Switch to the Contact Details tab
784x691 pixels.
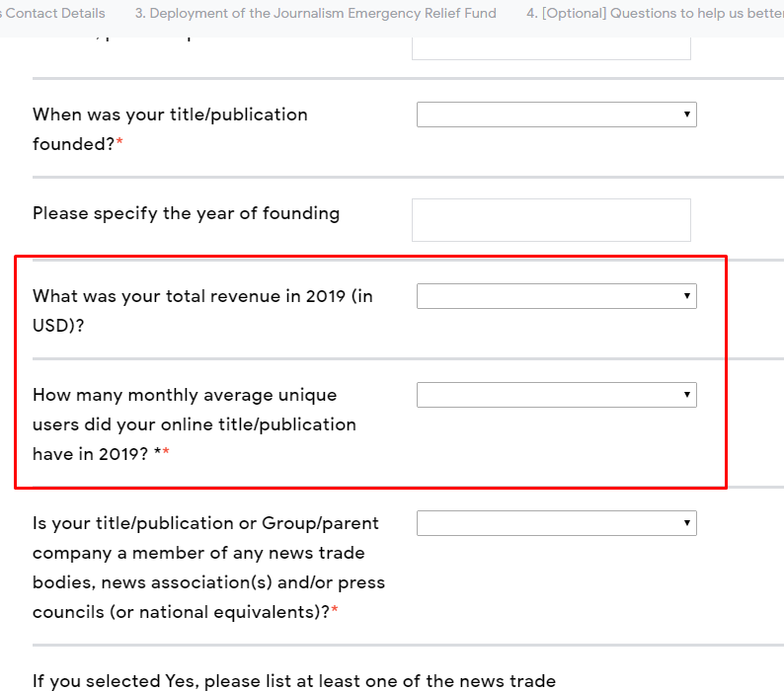point(52,13)
